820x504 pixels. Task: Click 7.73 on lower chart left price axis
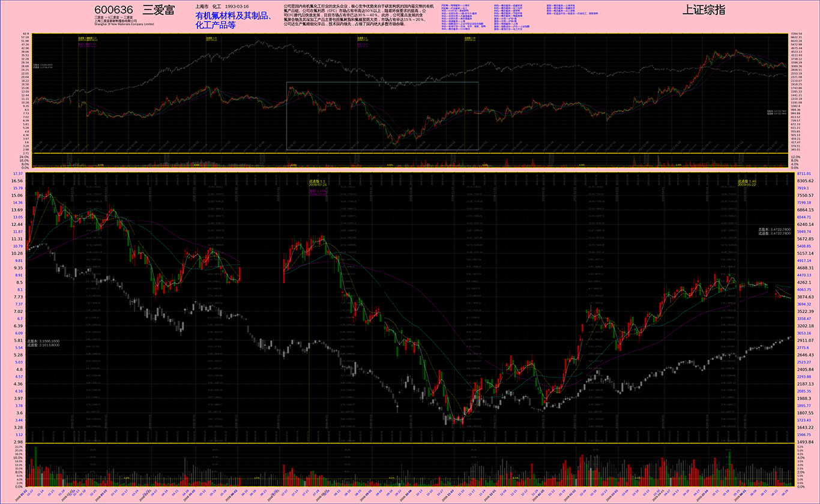point(18,297)
